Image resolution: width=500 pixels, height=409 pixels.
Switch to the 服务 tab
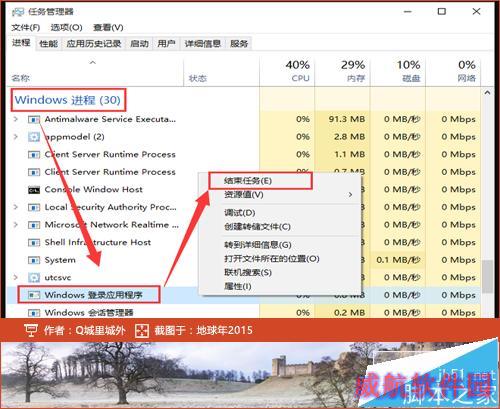[239, 44]
